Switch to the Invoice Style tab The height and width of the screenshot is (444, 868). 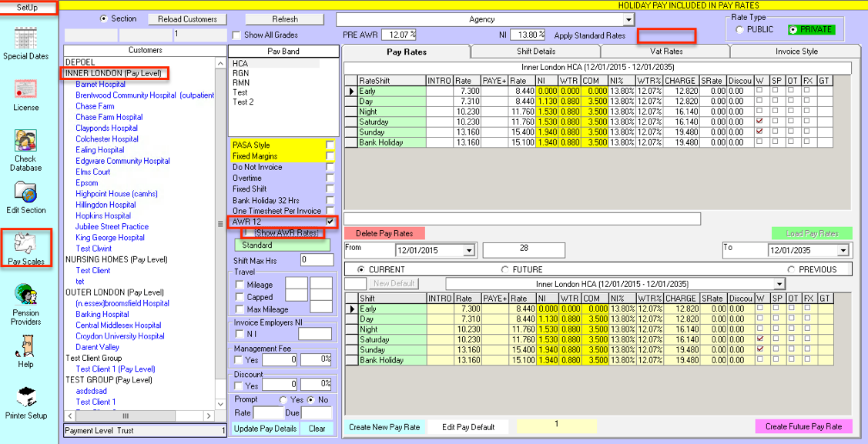[796, 52]
